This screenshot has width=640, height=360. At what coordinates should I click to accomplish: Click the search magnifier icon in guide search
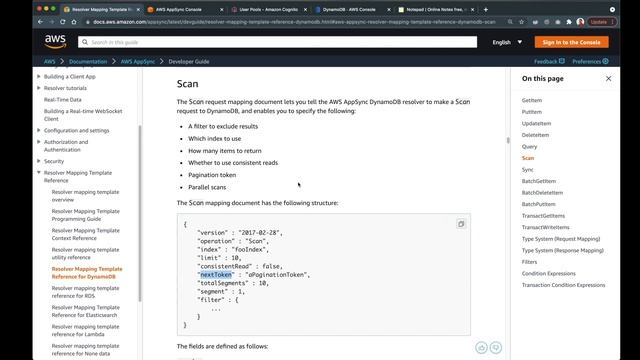pyautogui.click(x=85, y=42)
